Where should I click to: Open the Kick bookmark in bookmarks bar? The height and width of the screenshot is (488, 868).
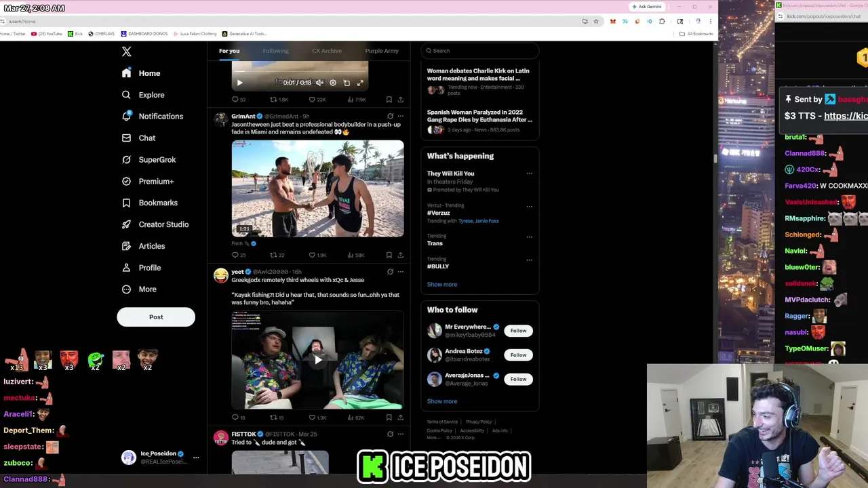(x=75, y=34)
